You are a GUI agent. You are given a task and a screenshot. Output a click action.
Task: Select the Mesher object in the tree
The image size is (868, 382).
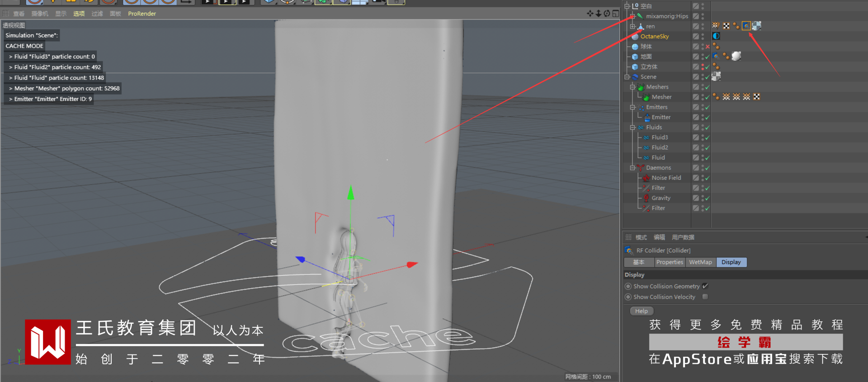661,97
